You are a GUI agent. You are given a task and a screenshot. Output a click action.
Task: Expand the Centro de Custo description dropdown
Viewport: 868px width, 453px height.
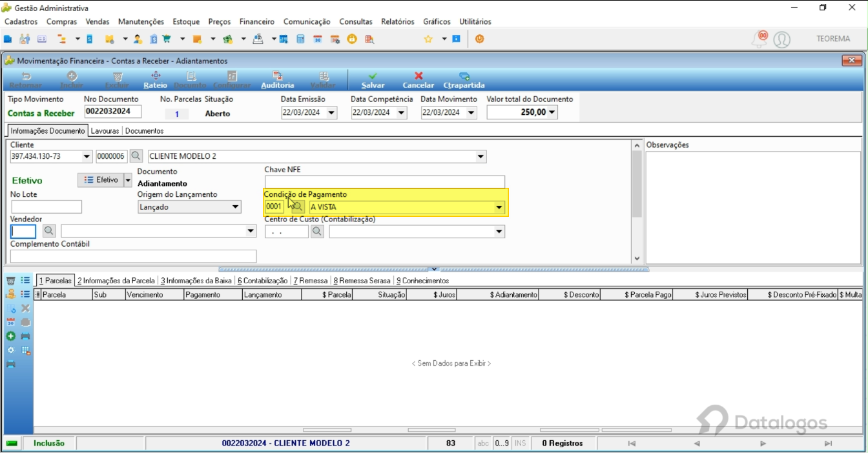[x=499, y=231]
